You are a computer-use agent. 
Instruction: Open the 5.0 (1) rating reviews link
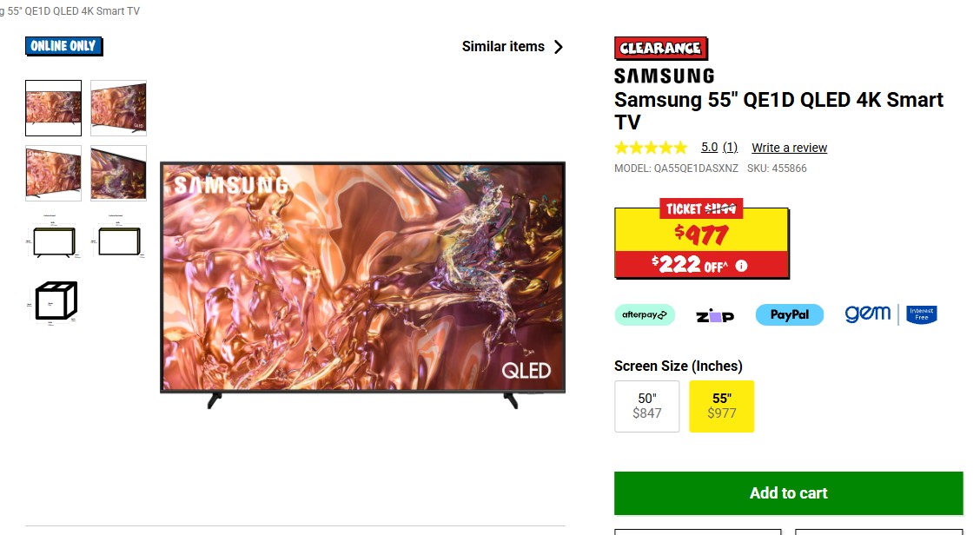(x=719, y=148)
